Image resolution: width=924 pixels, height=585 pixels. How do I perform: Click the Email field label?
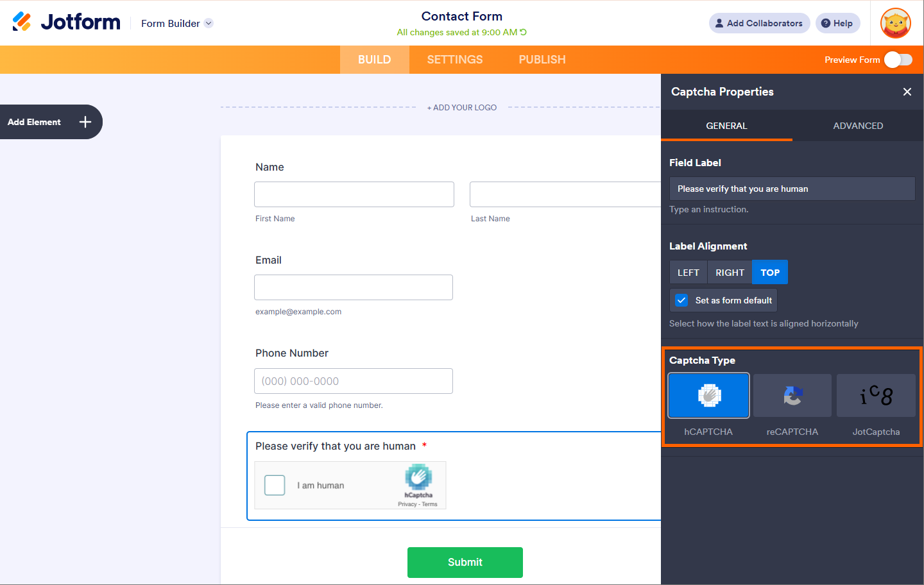click(x=268, y=260)
